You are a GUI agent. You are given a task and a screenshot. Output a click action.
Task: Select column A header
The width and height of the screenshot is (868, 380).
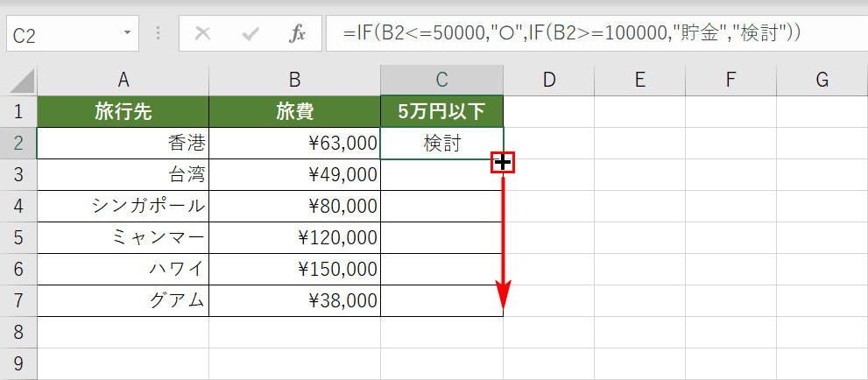tap(123, 81)
